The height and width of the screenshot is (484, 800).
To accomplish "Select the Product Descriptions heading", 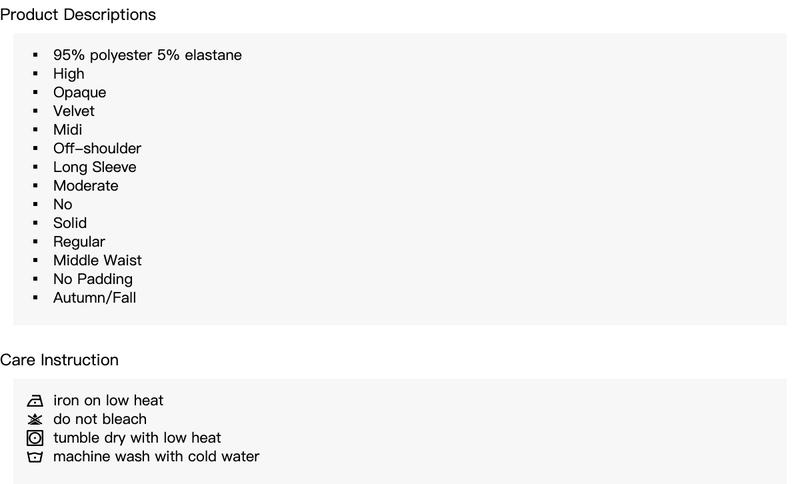I will pyautogui.click(x=78, y=15).
